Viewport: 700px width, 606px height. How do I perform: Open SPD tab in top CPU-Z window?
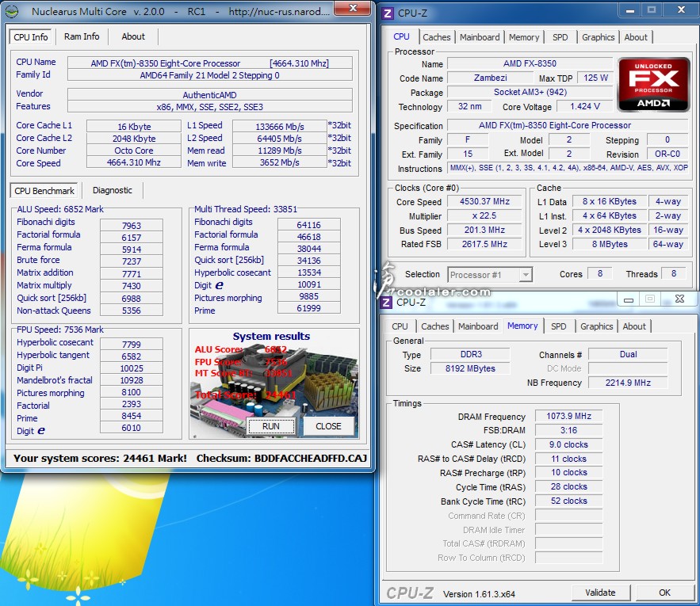tap(560, 37)
